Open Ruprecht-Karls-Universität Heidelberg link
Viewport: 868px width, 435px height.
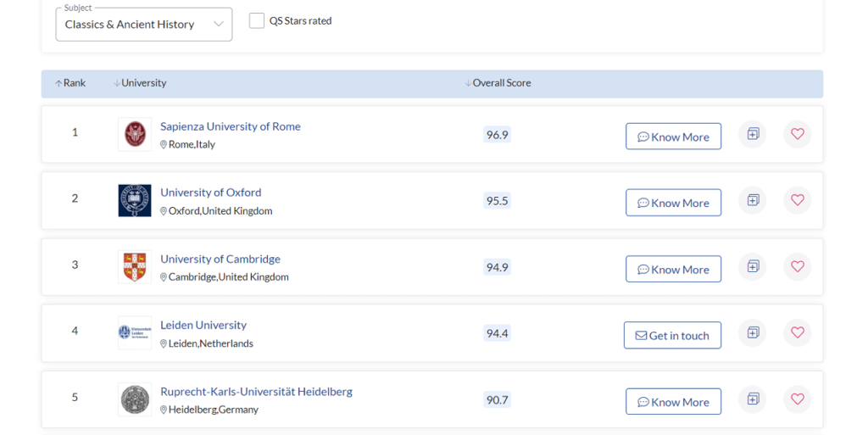coord(256,392)
